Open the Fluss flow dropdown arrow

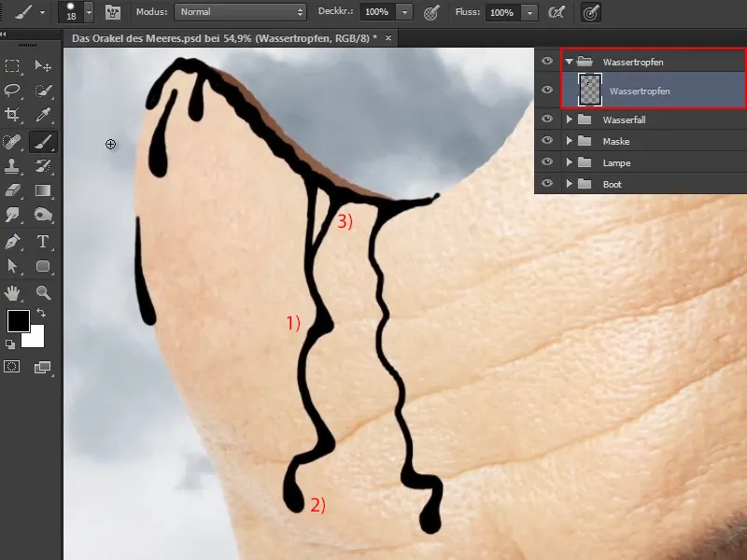click(529, 12)
